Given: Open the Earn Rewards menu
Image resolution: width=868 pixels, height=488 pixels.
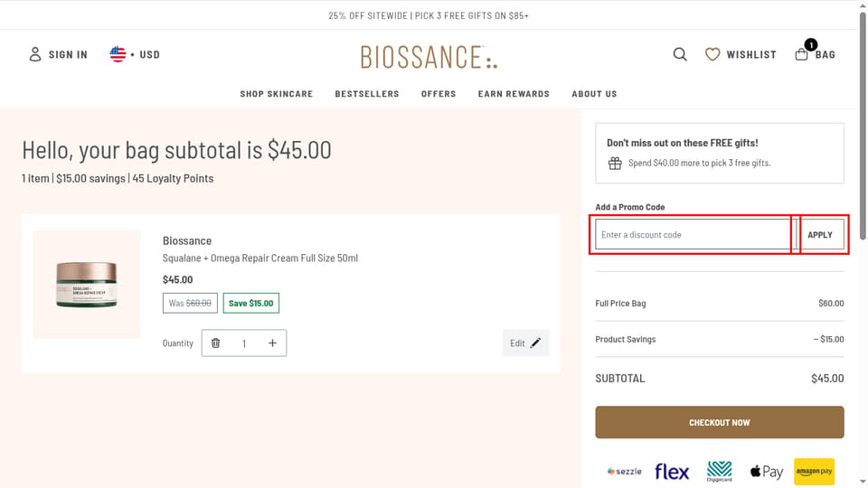Looking at the screenshot, I should point(514,94).
